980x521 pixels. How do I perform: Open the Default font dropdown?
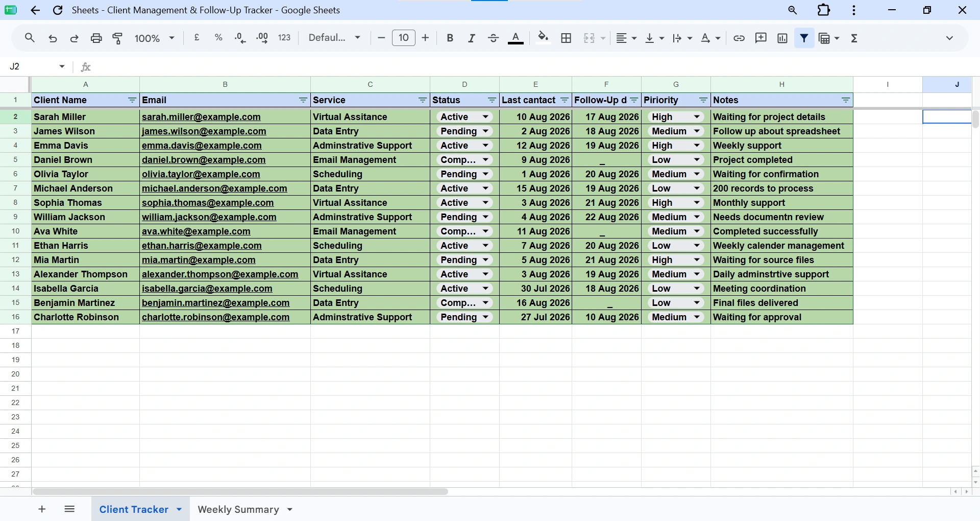pyautogui.click(x=334, y=37)
